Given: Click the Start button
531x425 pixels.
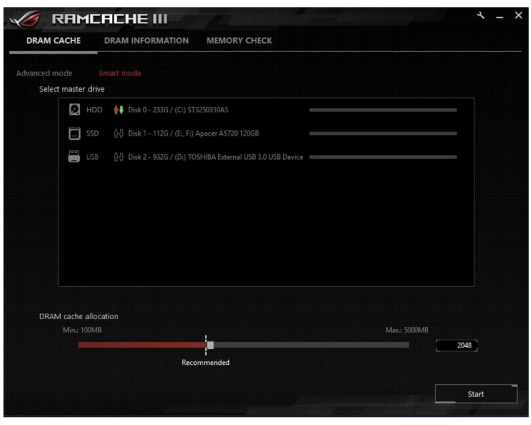Looking at the screenshot, I should [x=476, y=394].
